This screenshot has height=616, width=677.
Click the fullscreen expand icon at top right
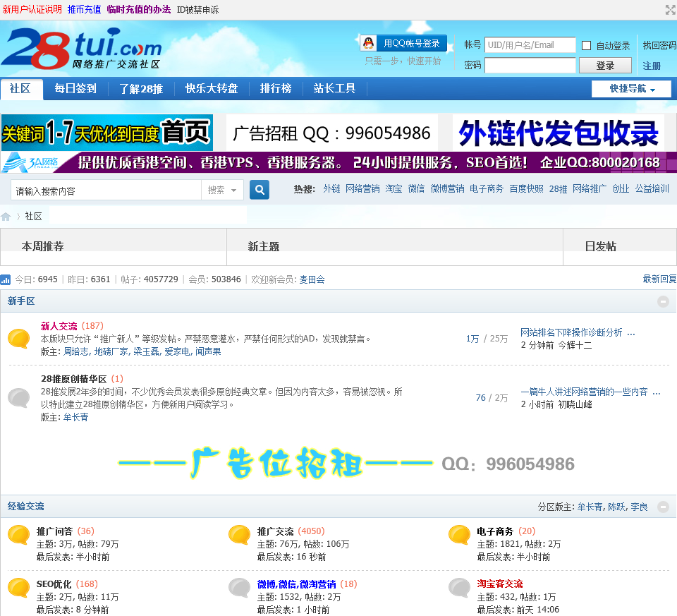[x=670, y=9]
